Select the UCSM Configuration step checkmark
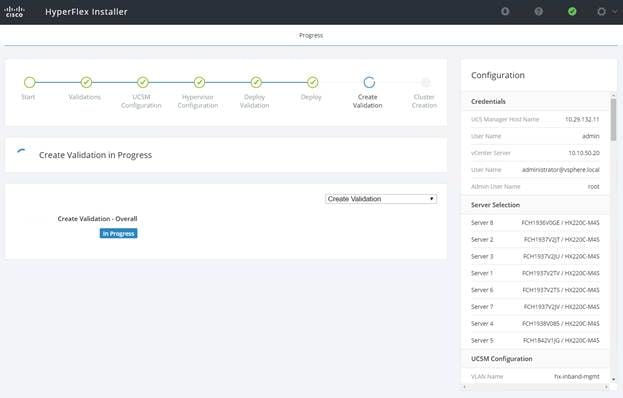The image size is (623, 398). [x=143, y=82]
